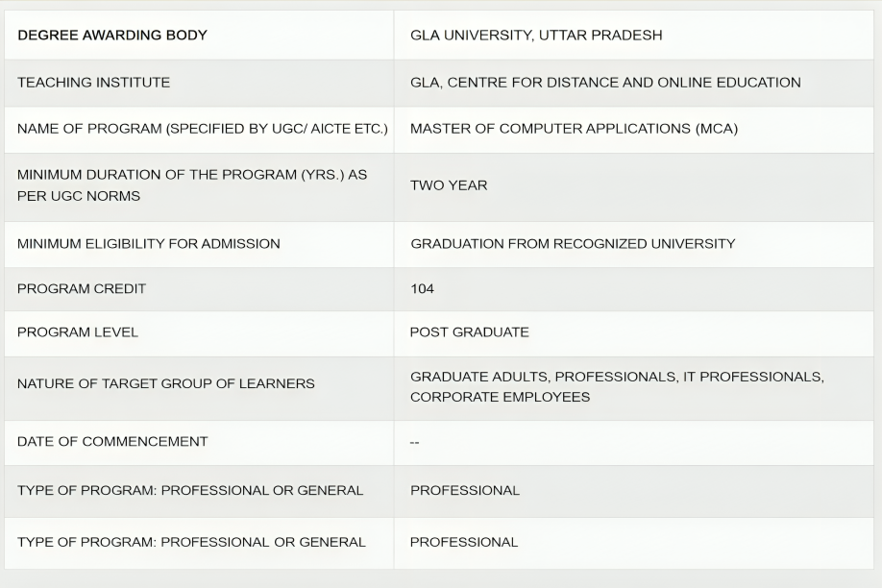Click the PROGRAM CREDIT label
Screen dimensions: 882x588
point(82,288)
